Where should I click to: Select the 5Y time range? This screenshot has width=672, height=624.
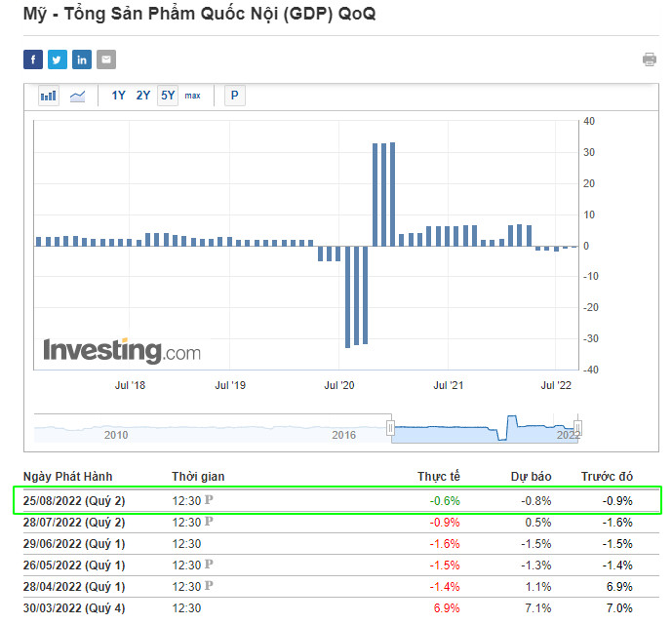(168, 96)
